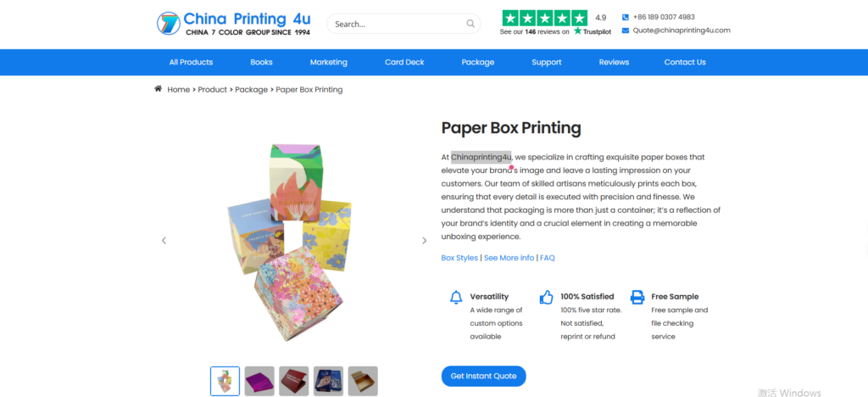Go to the Package navigation item

(x=478, y=62)
